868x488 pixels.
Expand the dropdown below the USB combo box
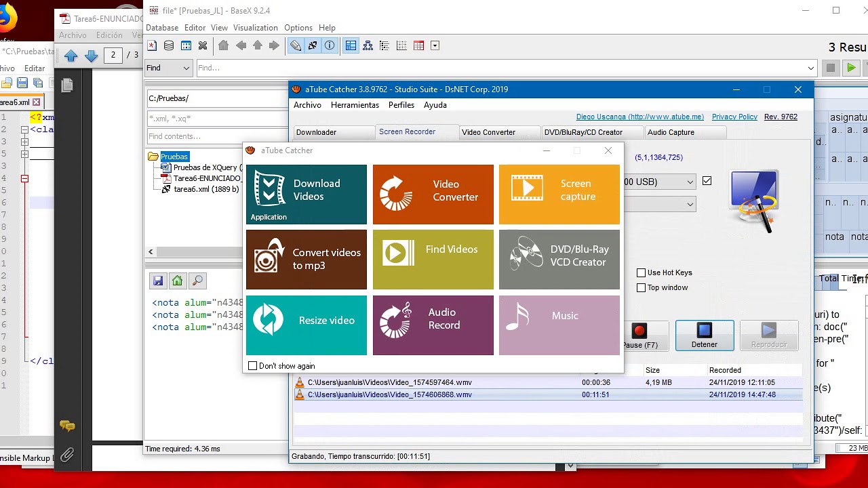tap(690, 204)
